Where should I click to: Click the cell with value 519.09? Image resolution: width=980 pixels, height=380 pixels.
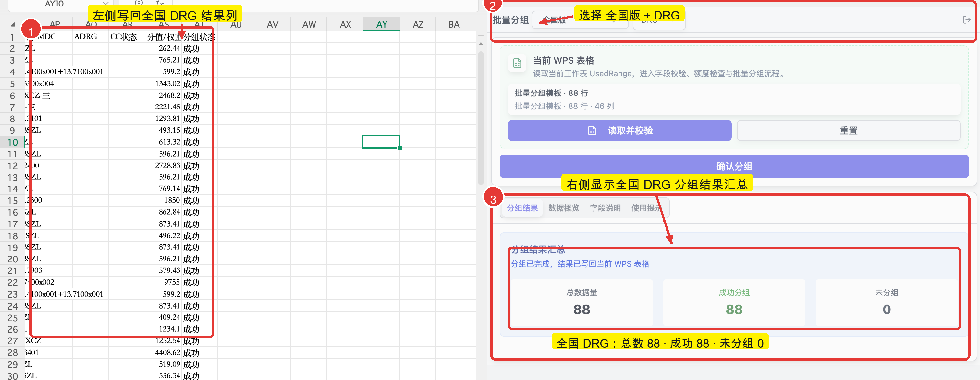coord(163,364)
